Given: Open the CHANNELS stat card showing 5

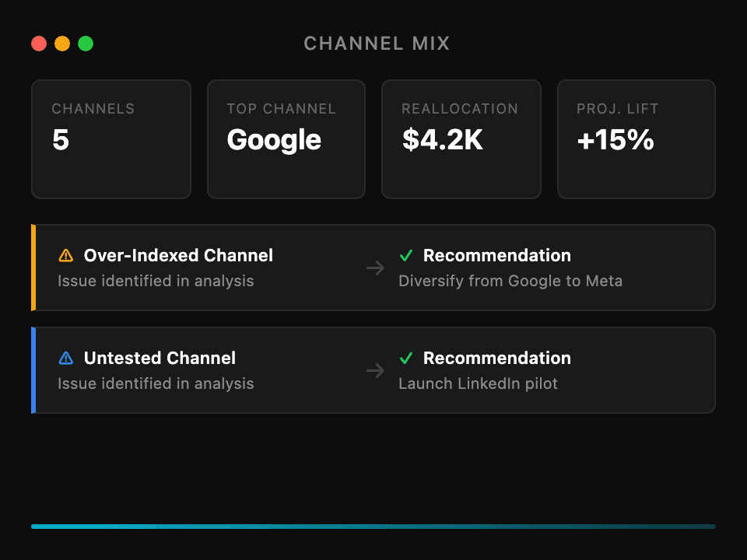Looking at the screenshot, I should click(x=110, y=138).
